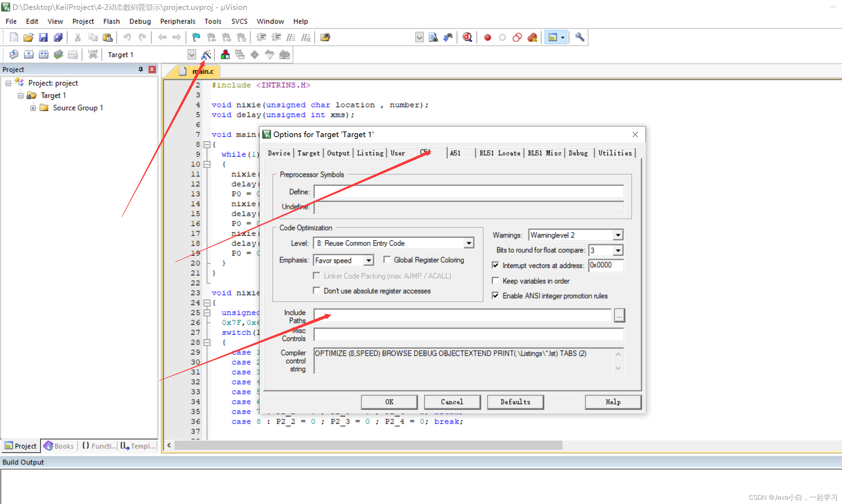Screen dimensions: 842x504
Task: Open the Flash menu
Action: [x=111, y=21]
